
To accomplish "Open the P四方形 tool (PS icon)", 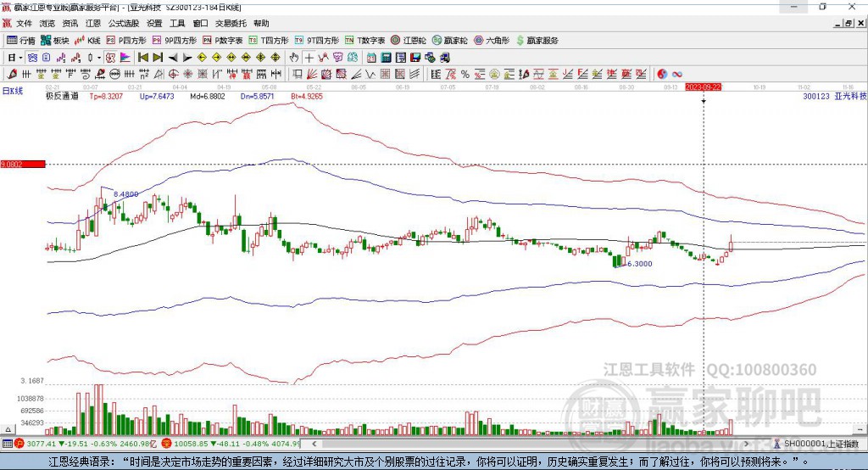I will [x=125, y=41].
